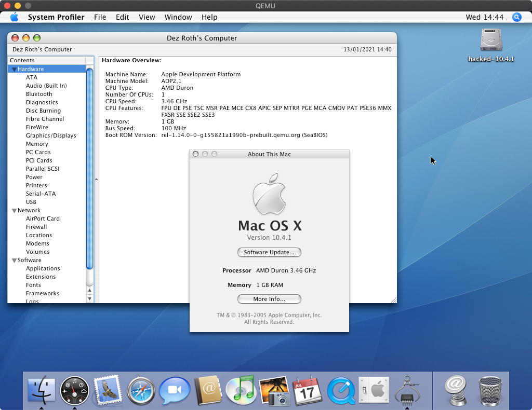Select Disc Burning under Hardware
The height and width of the screenshot is (410, 532).
[x=44, y=111]
